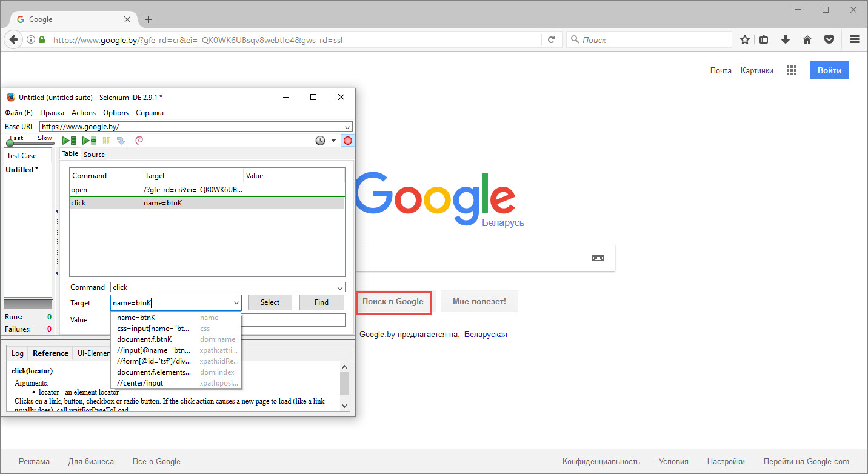Click the Войти sign-in button
Screen dimensions: 868x474
coord(829,70)
